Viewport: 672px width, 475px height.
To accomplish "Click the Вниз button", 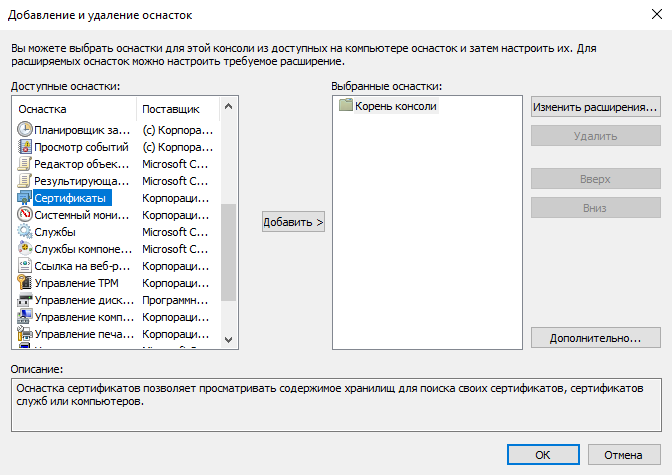I will point(595,207).
